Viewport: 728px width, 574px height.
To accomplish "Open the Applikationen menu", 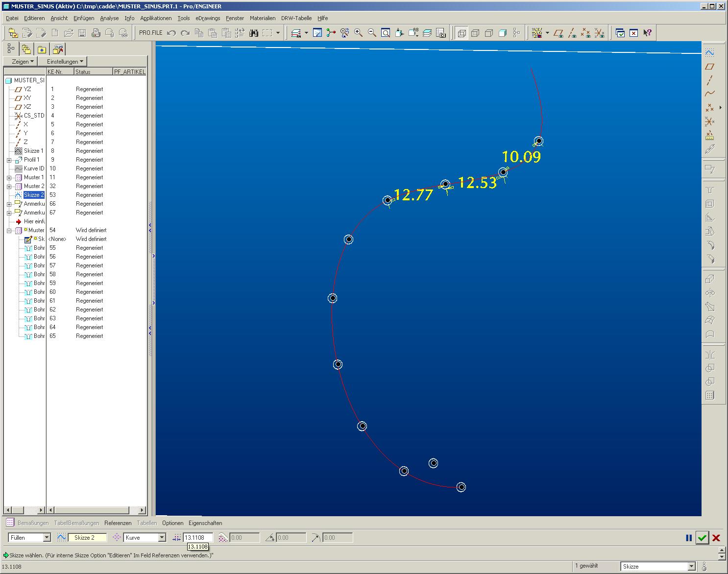I will [156, 18].
